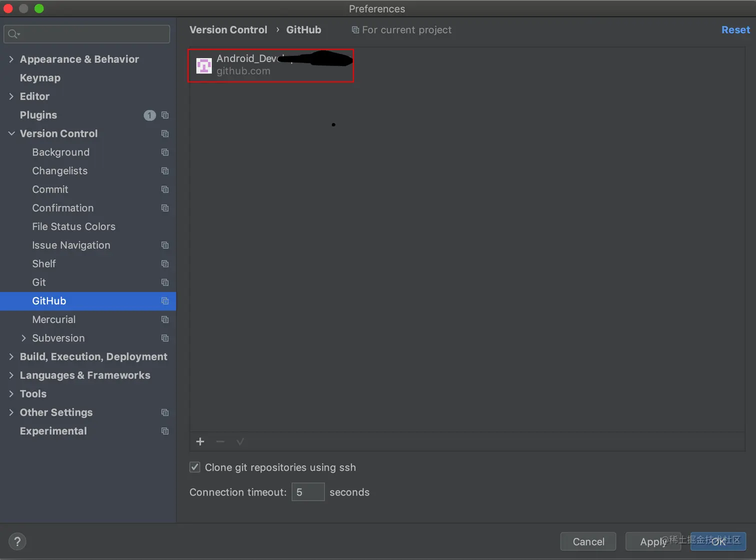Close the Preferences window red button
Viewport: 756px width, 560px height.
8,8
